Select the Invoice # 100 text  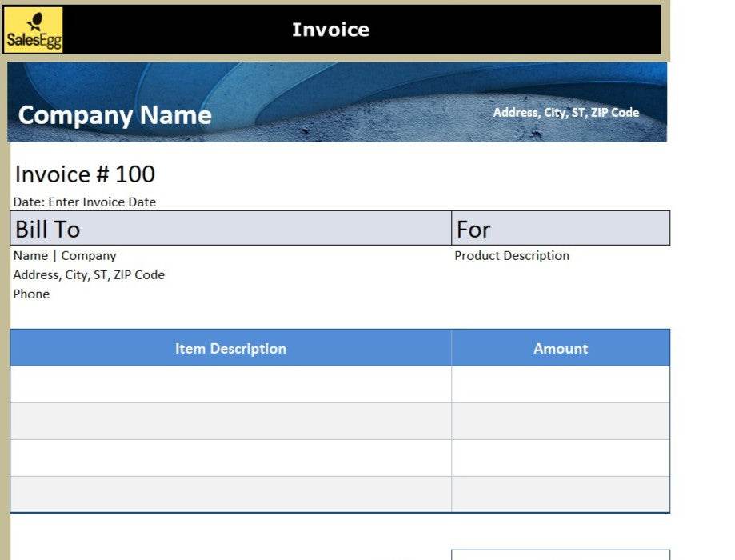tap(85, 174)
